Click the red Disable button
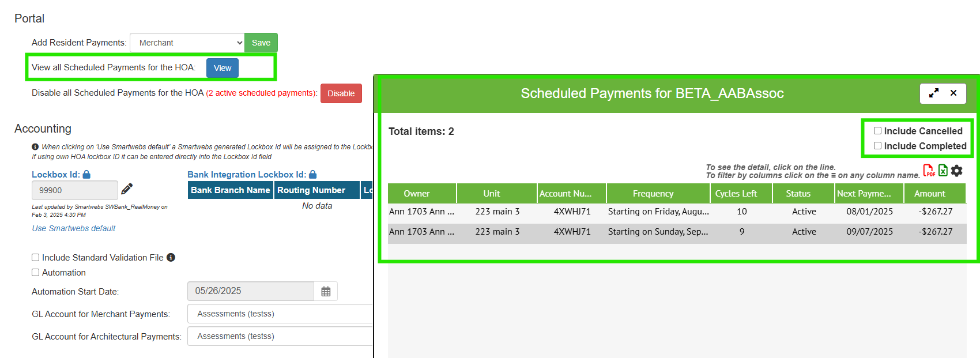 pos(341,93)
